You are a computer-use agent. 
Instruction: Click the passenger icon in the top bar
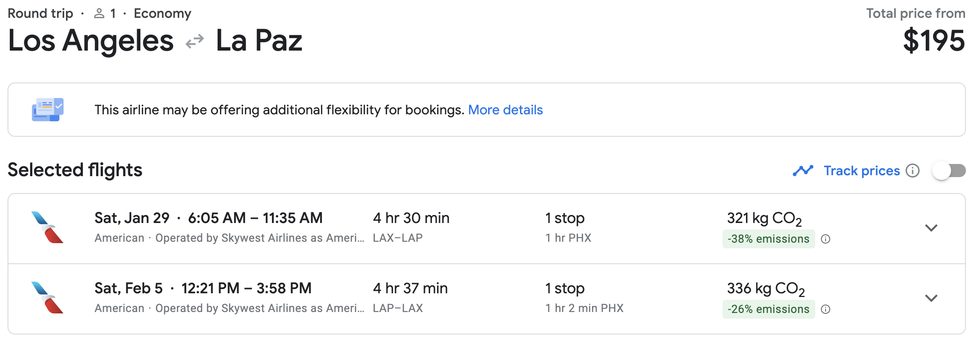pos(99,13)
